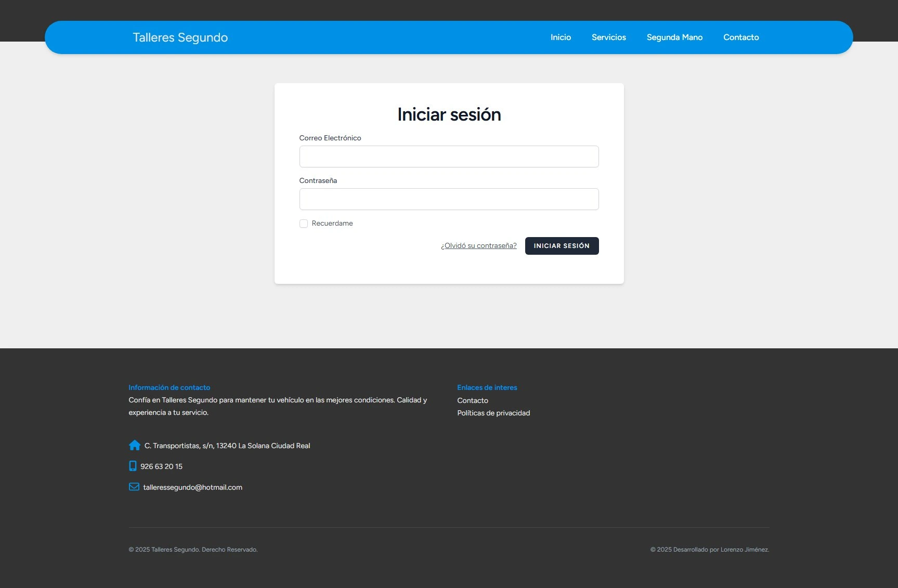Click the INICIAR SESIÓN button
Image resolution: width=898 pixels, height=588 pixels.
click(x=562, y=246)
